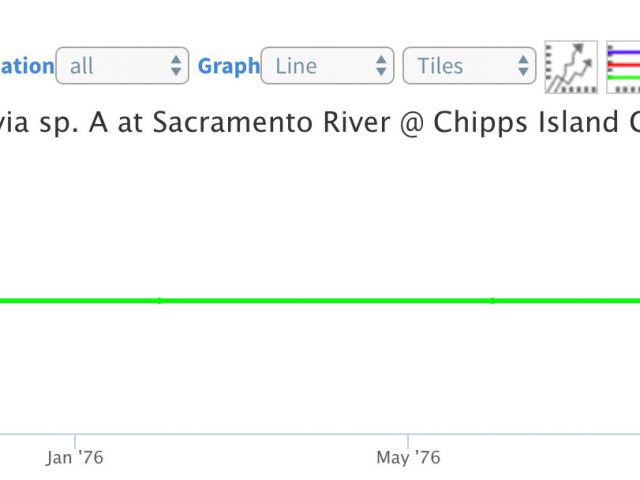Open the Line graph type dropdown

[327, 66]
